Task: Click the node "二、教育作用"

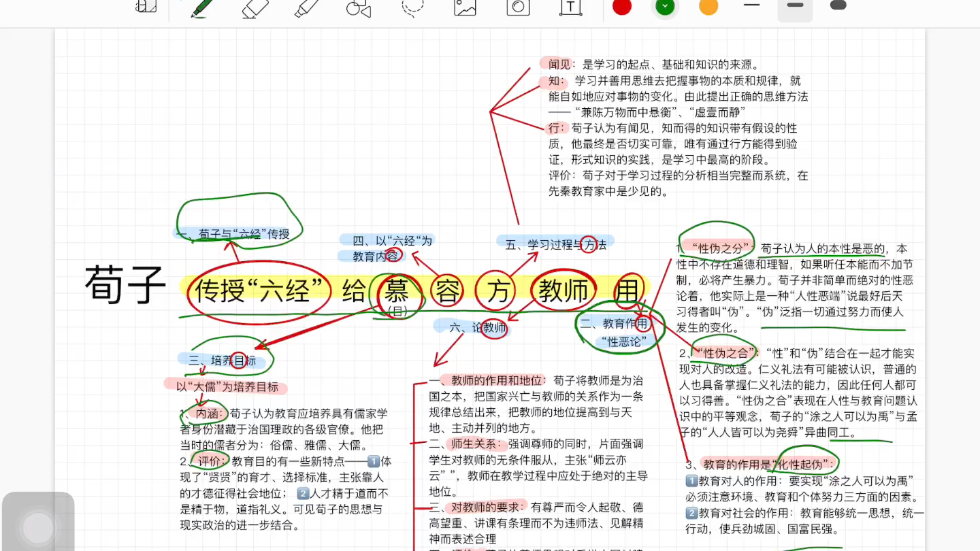Action: [614, 323]
